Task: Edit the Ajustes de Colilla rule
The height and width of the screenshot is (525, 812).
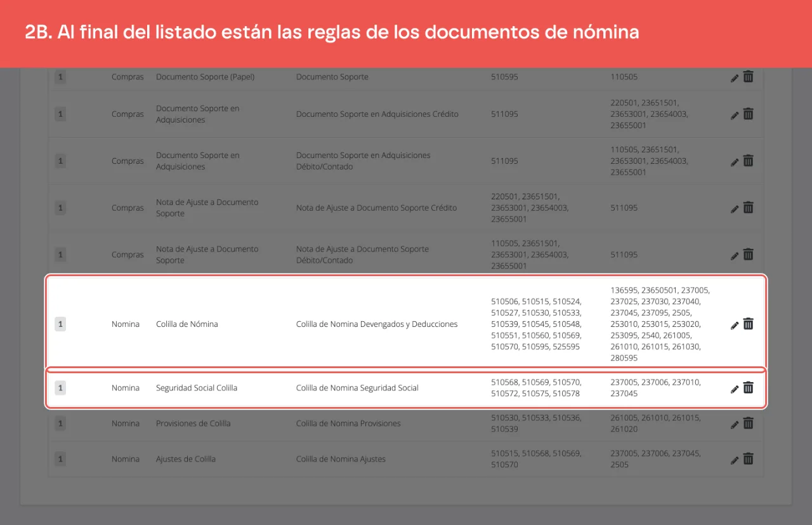Action: pyautogui.click(x=735, y=460)
